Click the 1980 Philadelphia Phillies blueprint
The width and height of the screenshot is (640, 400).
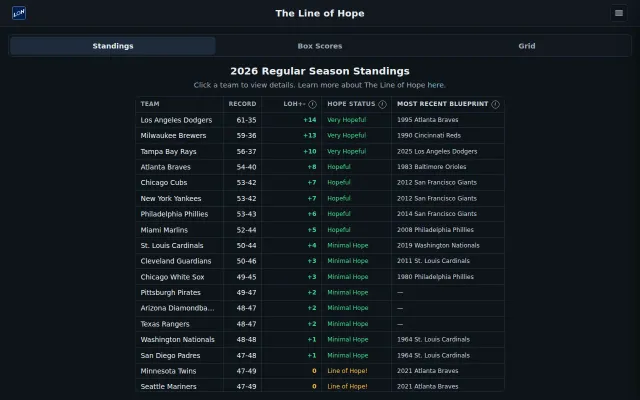click(435, 277)
